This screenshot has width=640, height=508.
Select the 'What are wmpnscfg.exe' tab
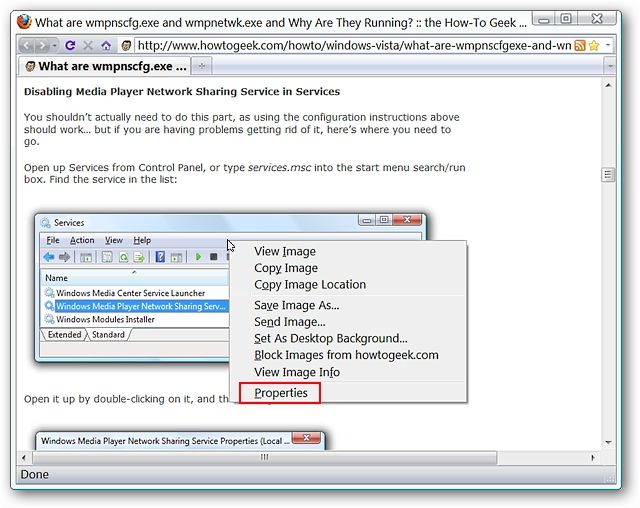pos(104,66)
